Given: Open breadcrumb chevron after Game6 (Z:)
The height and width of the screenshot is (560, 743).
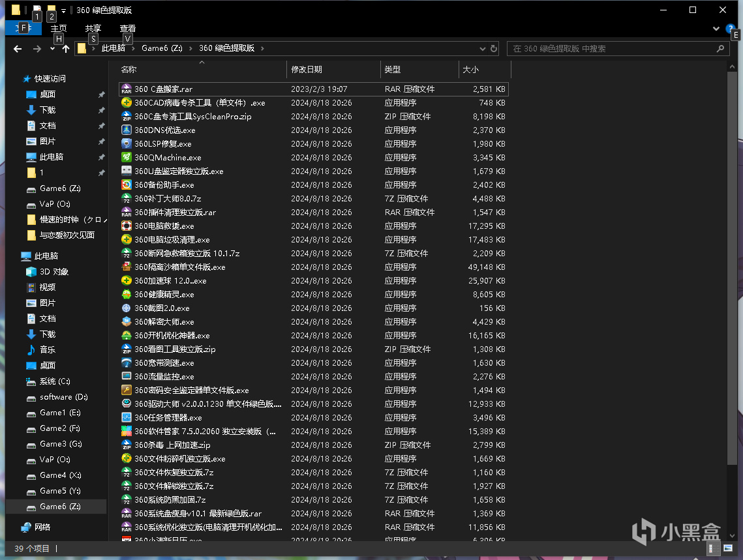Looking at the screenshot, I should point(190,48).
